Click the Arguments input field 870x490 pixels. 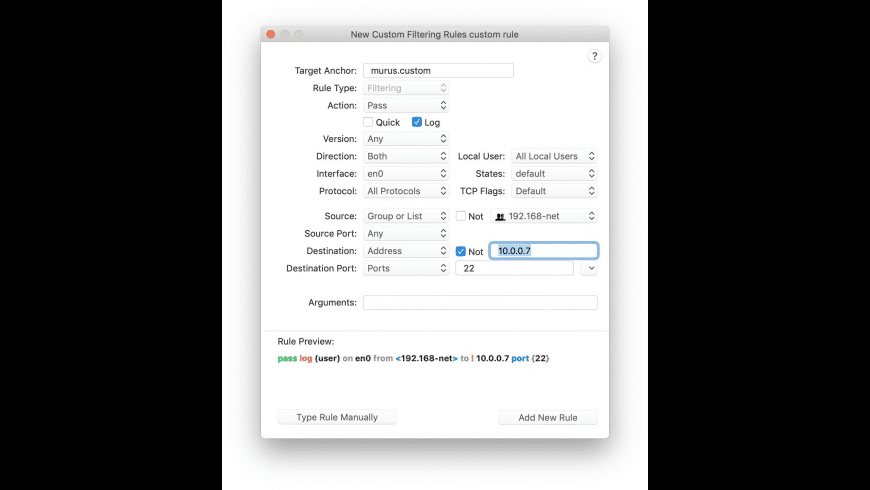click(x=480, y=302)
